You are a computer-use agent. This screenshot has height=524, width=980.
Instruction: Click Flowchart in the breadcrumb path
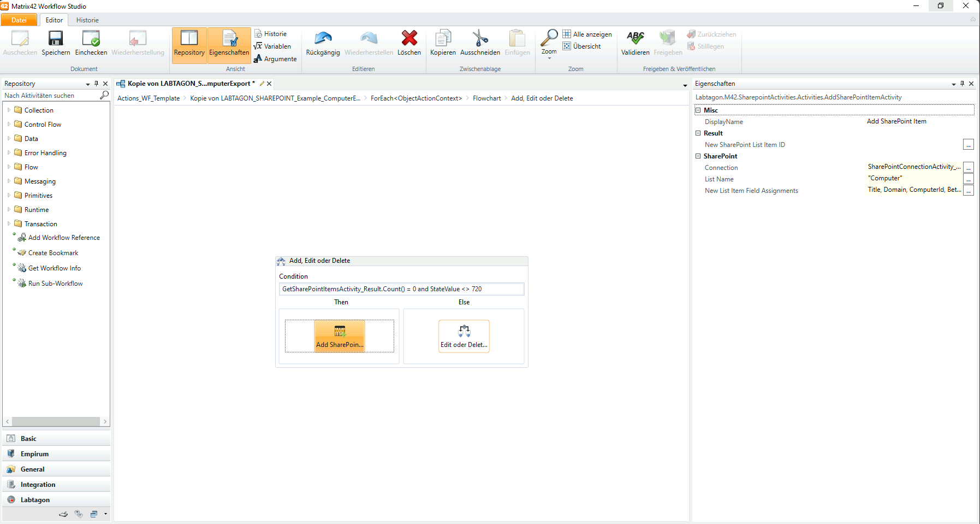pos(486,98)
